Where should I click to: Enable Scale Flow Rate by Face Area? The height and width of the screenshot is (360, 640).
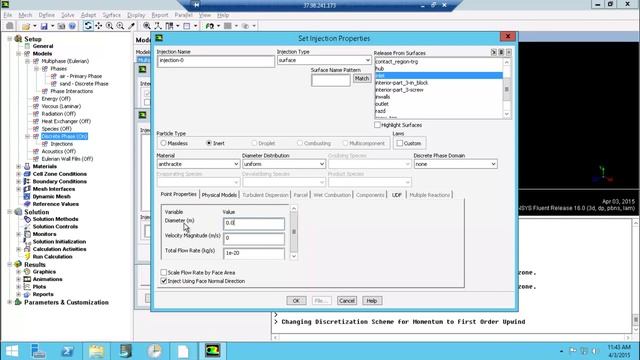(164, 272)
